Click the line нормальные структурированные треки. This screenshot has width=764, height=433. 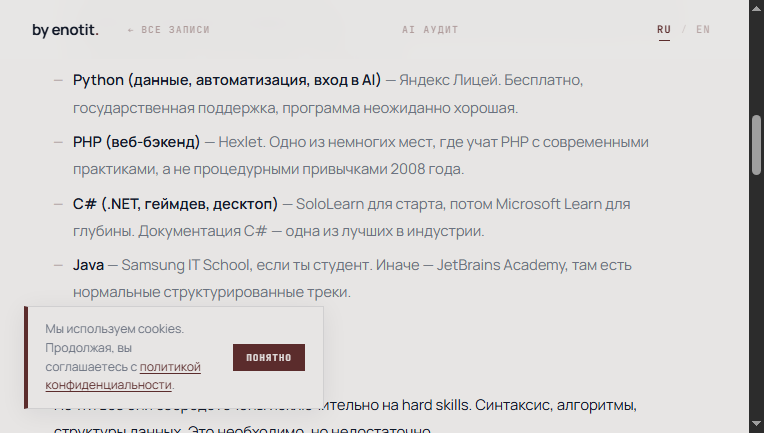[212, 292]
